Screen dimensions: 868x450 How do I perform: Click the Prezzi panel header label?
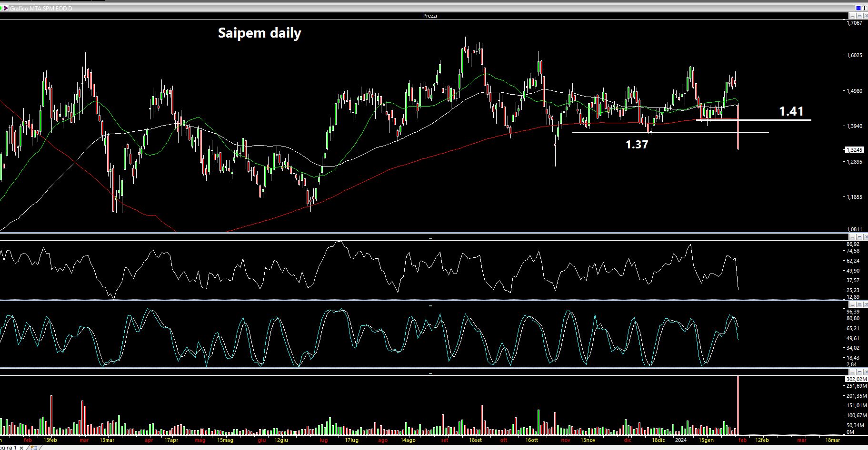pos(430,16)
